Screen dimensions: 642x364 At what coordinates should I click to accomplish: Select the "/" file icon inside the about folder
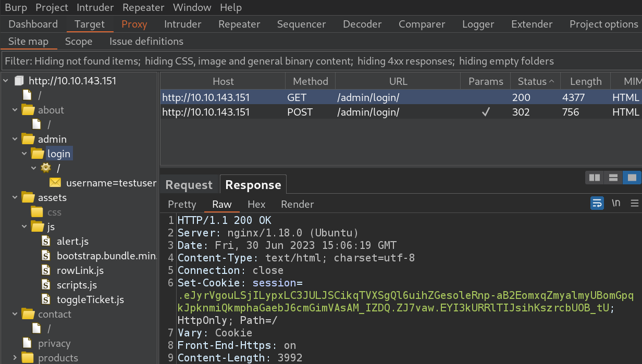point(36,124)
